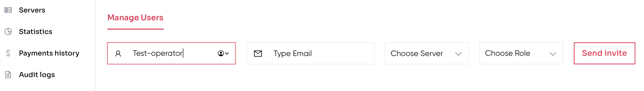Focus the Type Email input field

[310, 53]
